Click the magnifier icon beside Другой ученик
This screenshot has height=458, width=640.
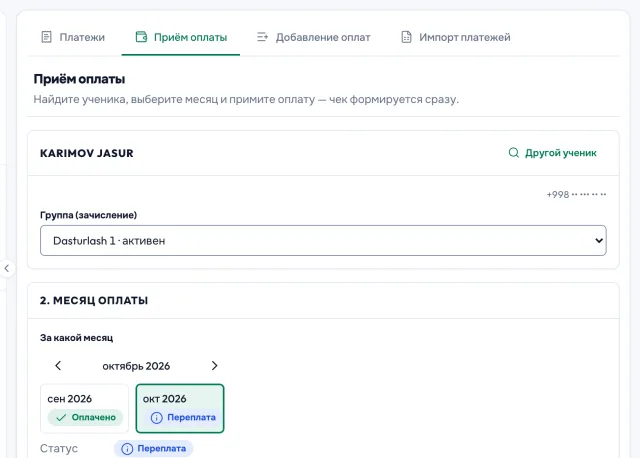[x=514, y=153]
